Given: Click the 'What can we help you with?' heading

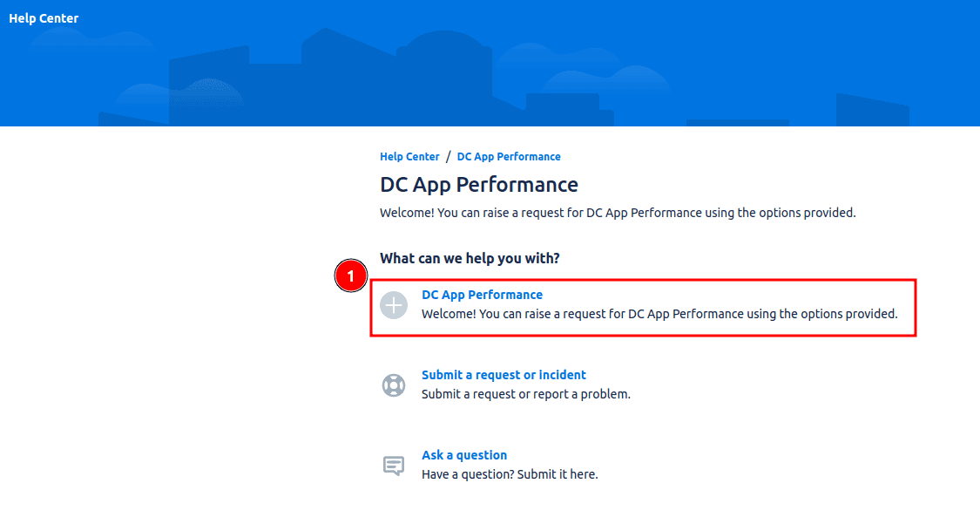Looking at the screenshot, I should click(x=470, y=259).
